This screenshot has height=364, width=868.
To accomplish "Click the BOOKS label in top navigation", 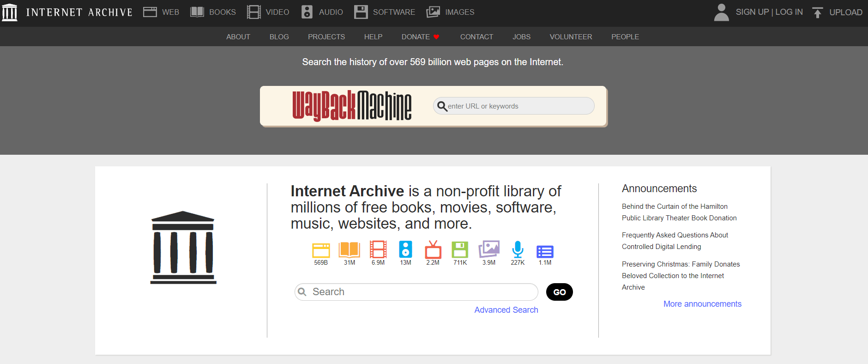I will (223, 12).
